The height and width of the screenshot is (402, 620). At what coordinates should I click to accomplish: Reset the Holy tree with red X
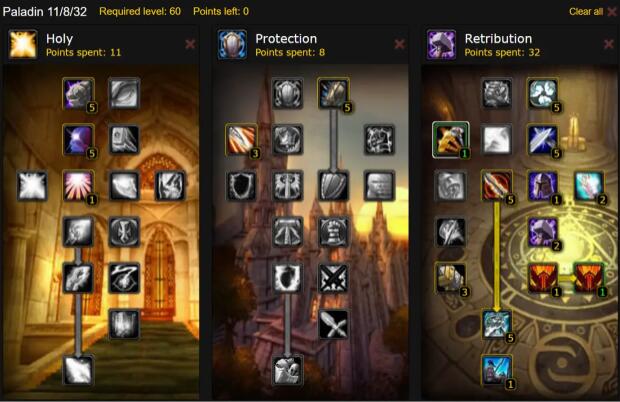[190, 44]
